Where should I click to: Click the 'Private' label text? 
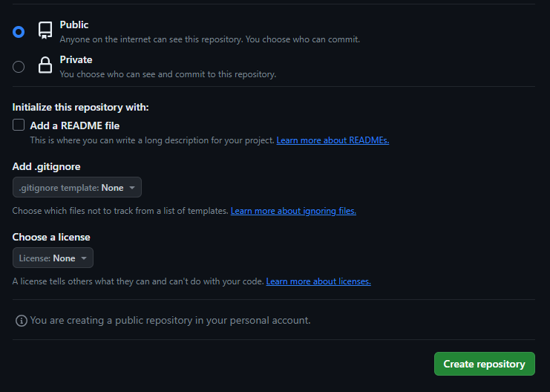coord(76,59)
